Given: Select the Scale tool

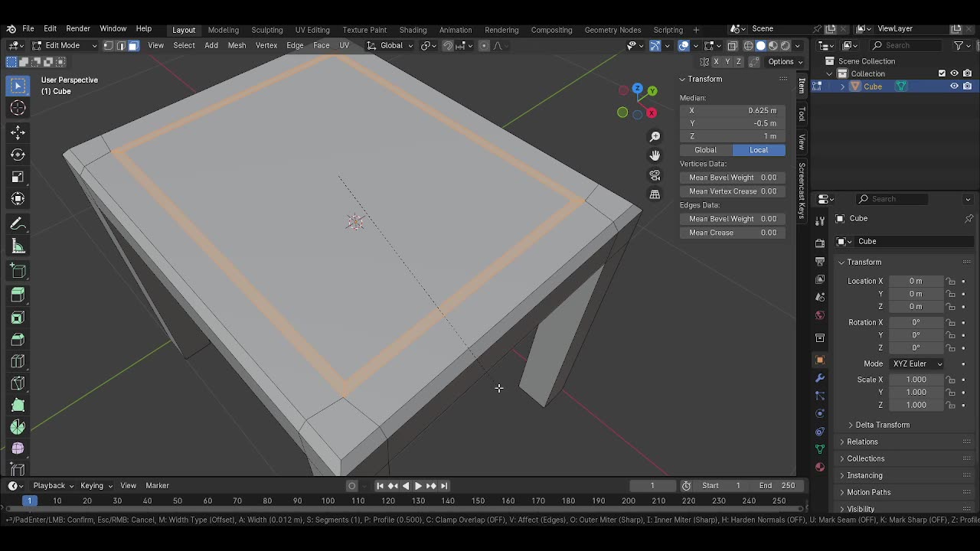Looking at the screenshot, I should 18,177.
